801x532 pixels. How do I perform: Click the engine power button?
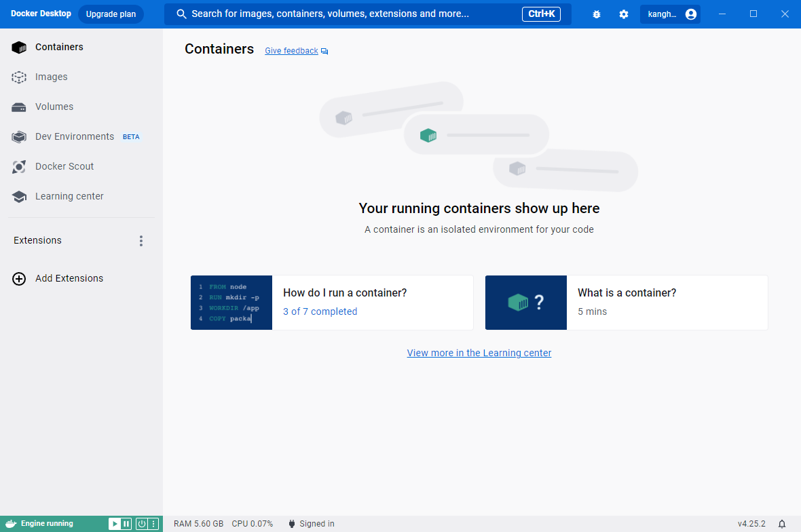(141, 524)
